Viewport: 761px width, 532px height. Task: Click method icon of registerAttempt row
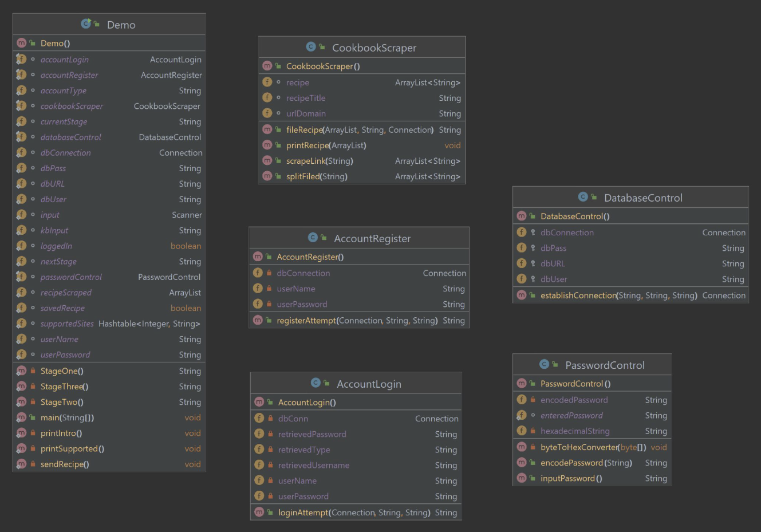pos(258,320)
